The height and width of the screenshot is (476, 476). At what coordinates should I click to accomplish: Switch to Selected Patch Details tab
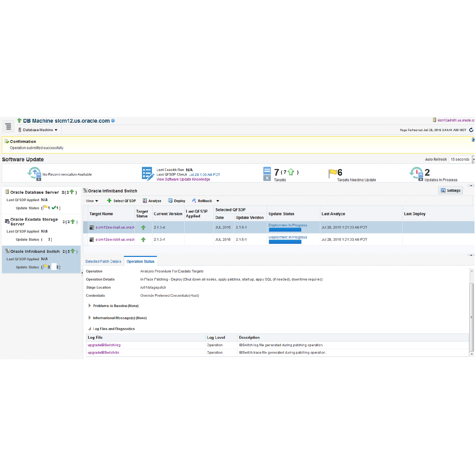pyautogui.click(x=103, y=261)
